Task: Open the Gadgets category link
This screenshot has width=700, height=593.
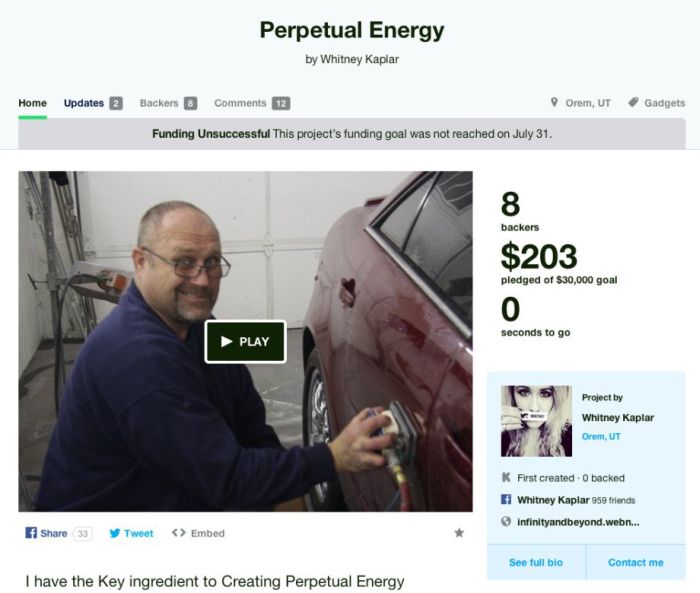Action: [664, 103]
